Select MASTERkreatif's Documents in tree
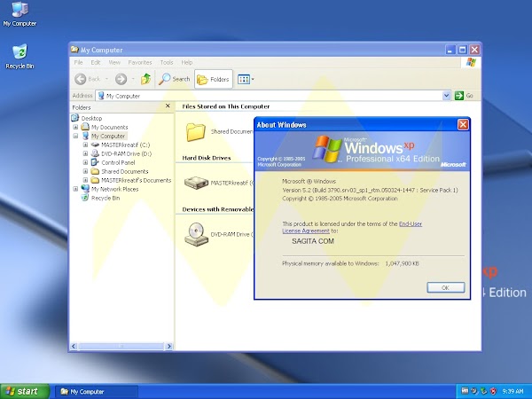532x399 pixels. 136,180
